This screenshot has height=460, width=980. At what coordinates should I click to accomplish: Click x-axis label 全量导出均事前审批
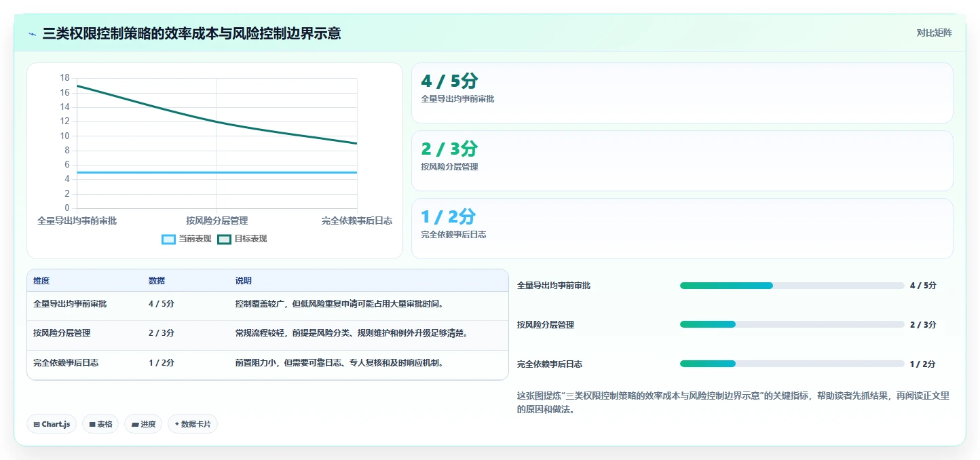coord(77,221)
